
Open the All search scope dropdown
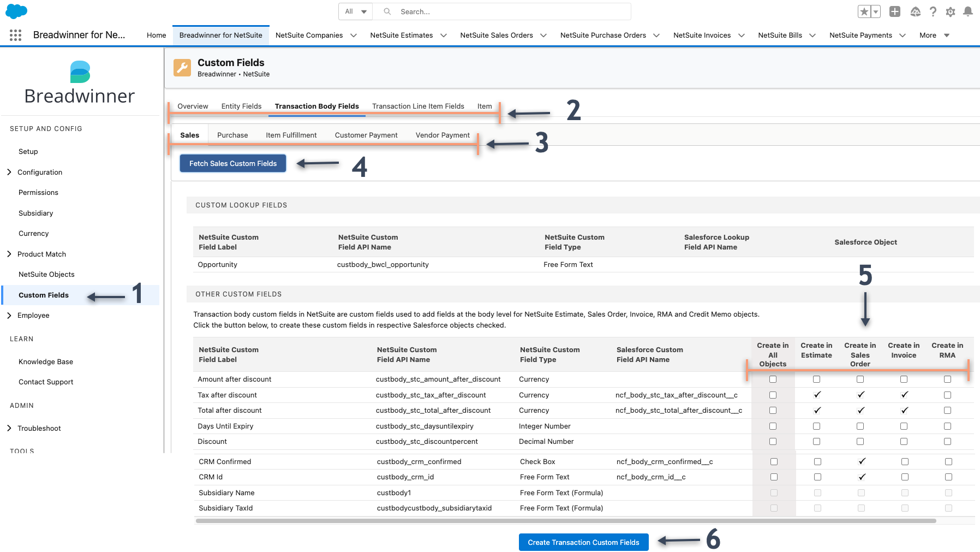tap(356, 11)
